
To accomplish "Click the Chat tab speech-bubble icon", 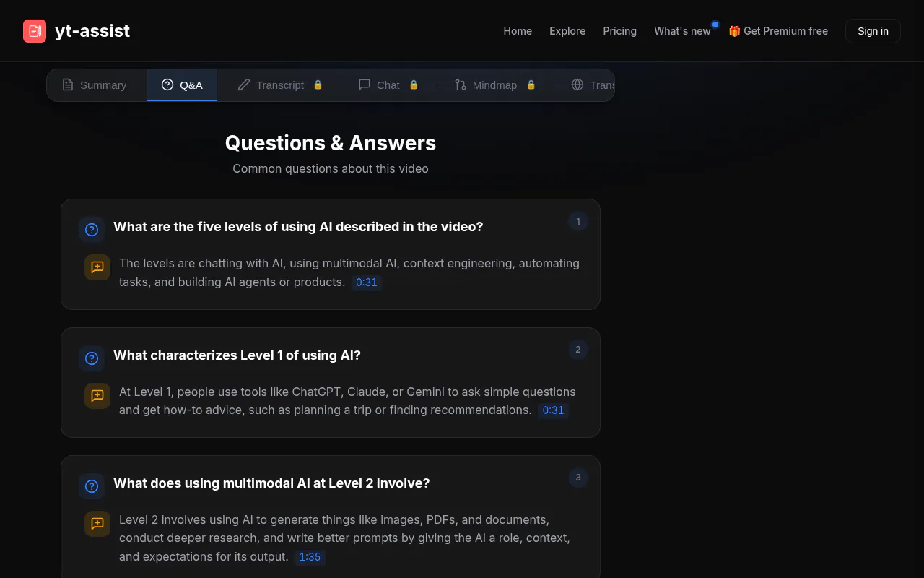I will pos(365,85).
